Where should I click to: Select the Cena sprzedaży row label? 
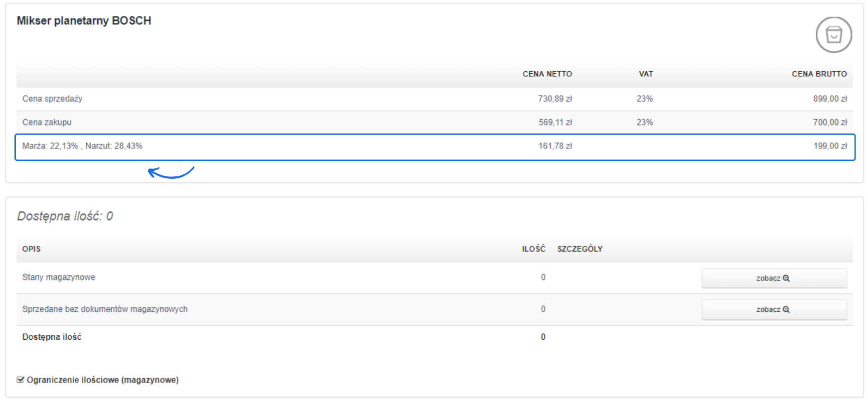point(52,99)
